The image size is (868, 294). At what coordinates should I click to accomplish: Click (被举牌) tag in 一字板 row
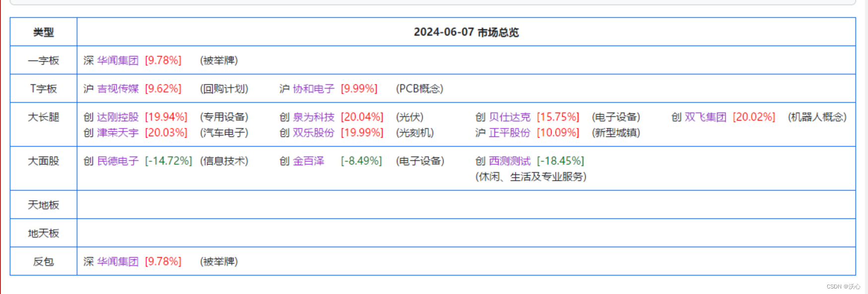tap(219, 61)
